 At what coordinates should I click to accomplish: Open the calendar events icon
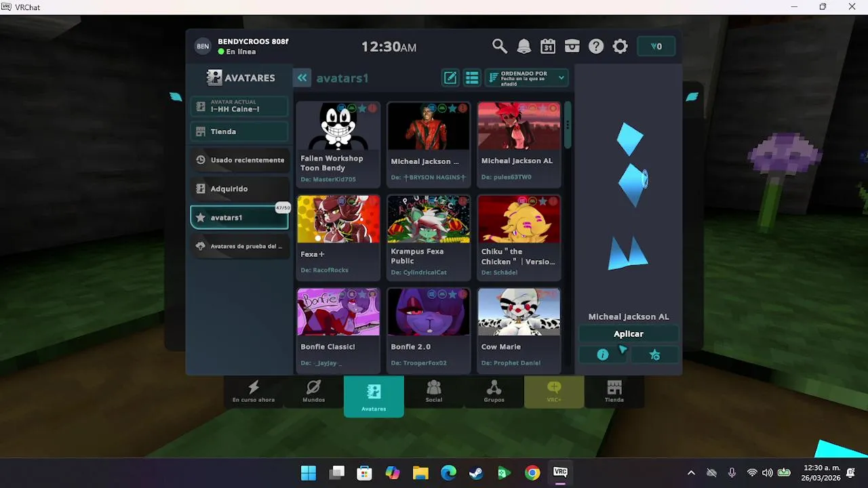point(548,46)
